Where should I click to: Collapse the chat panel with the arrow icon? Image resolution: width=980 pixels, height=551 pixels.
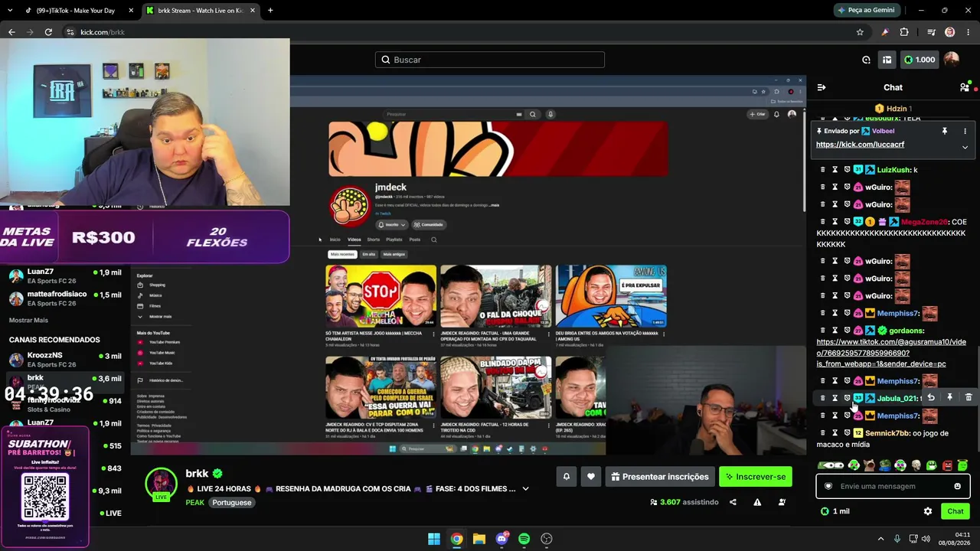822,87
